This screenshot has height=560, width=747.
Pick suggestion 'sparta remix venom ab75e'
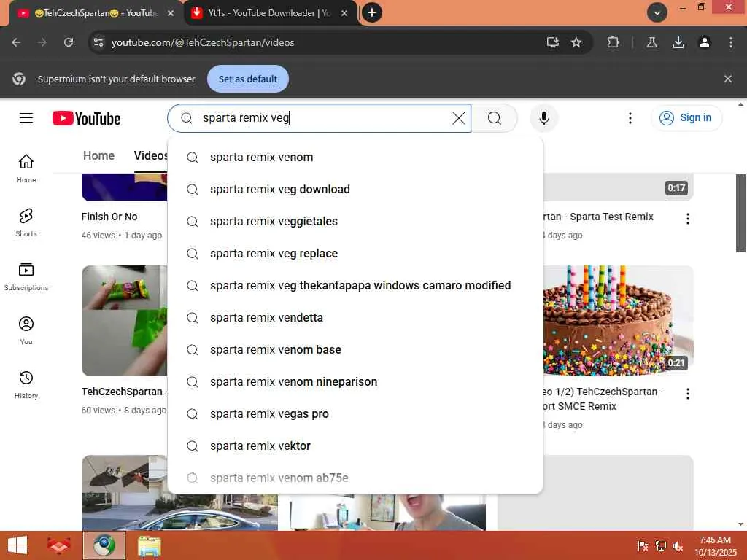[355, 478]
